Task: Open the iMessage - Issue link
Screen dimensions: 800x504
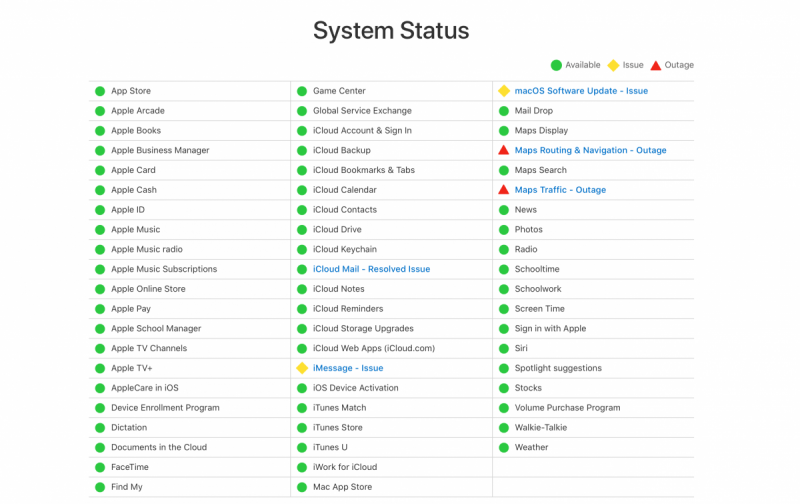Action: [348, 368]
